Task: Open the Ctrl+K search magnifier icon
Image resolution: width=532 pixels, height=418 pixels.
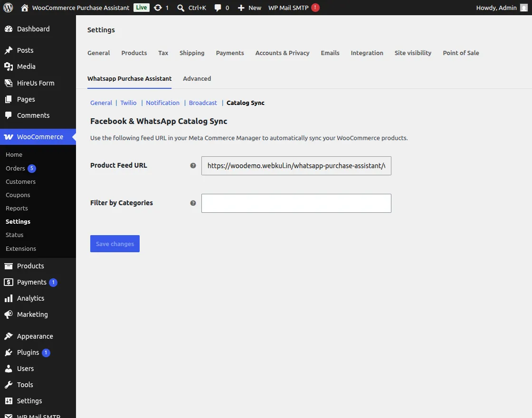Action: [x=181, y=8]
